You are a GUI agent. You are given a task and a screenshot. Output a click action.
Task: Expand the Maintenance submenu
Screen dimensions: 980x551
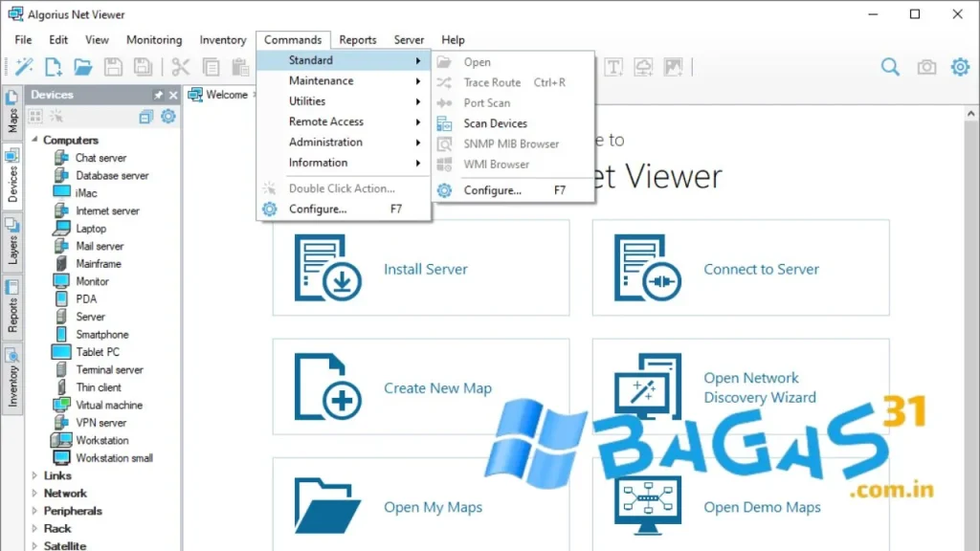pos(344,80)
